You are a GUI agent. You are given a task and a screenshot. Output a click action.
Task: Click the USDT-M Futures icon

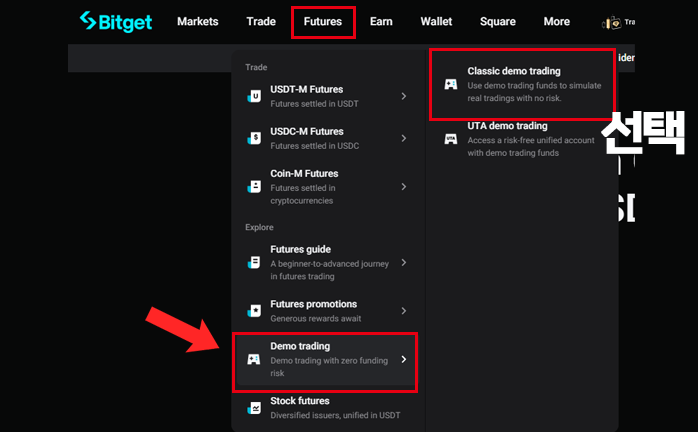(254, 96)
